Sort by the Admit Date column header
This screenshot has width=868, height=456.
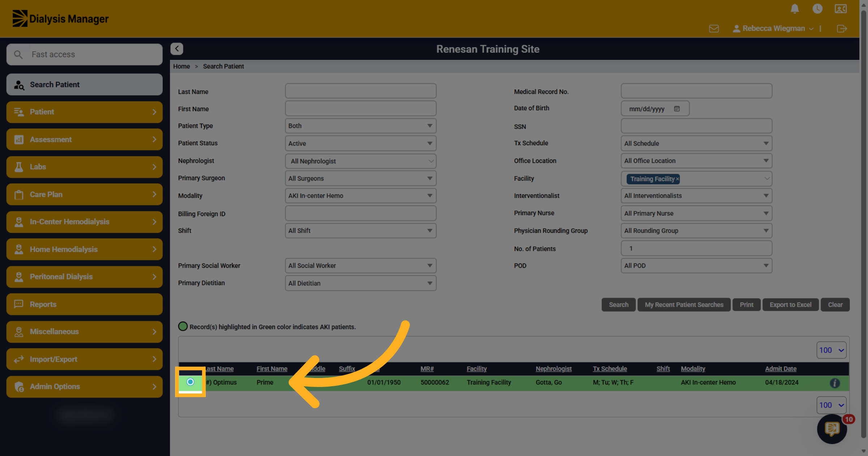click(x=781, y=369)
